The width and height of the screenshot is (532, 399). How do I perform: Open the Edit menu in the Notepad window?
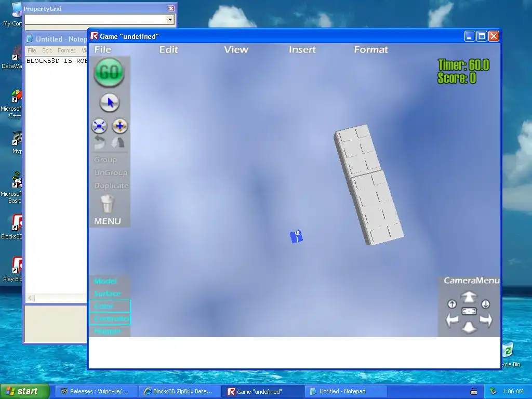47,50
